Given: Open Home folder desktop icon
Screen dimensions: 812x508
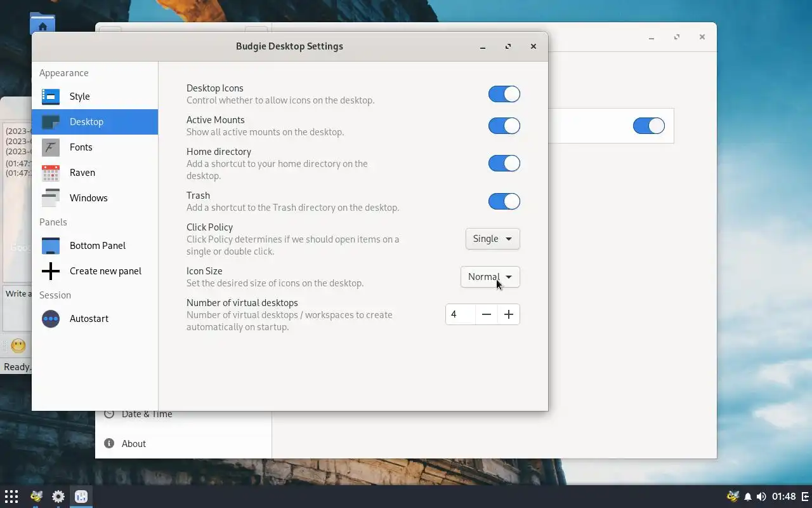Looking at the screenshot, I should (x=43, y=22).
